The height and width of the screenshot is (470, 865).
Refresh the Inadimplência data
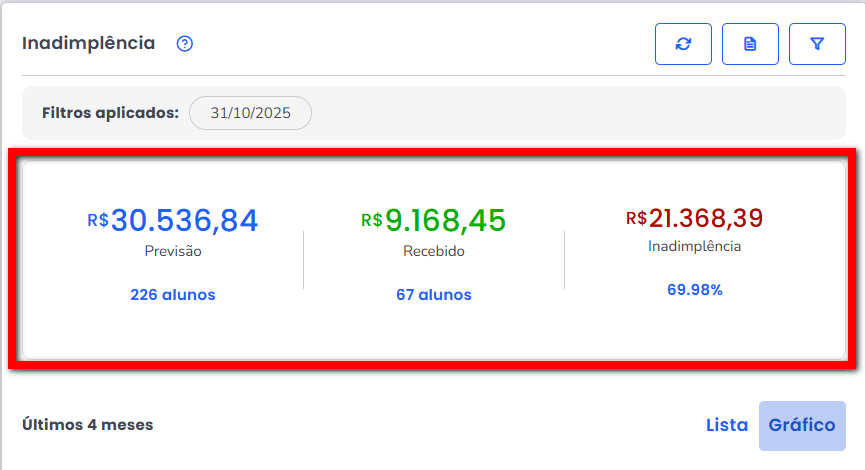683,44
